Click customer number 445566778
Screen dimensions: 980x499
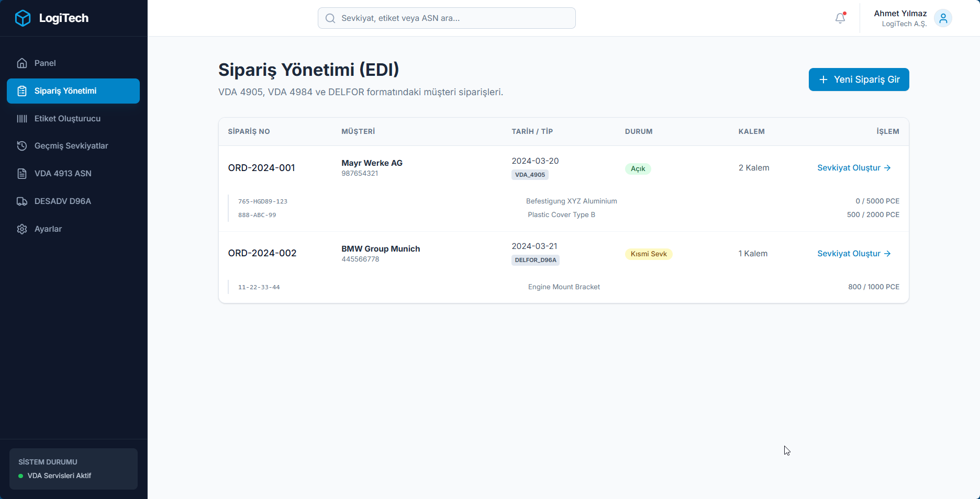pyautogui.click(x=360, y=259)
